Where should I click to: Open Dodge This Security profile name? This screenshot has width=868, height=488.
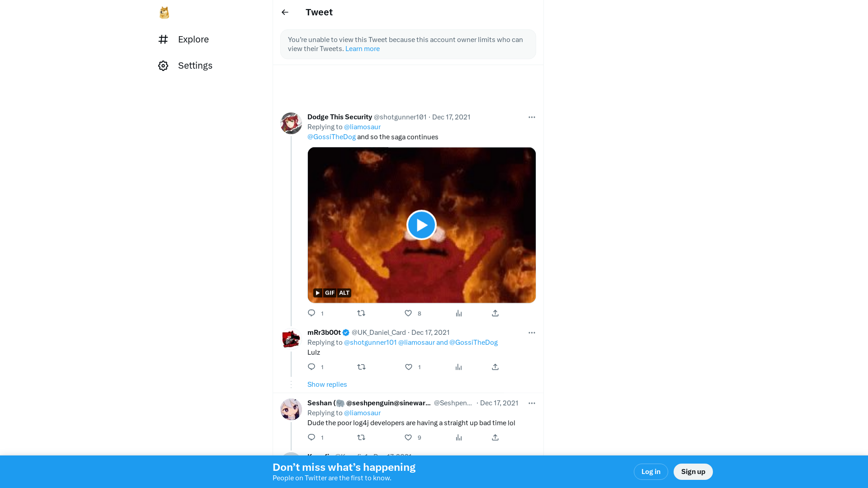(340, 117)
